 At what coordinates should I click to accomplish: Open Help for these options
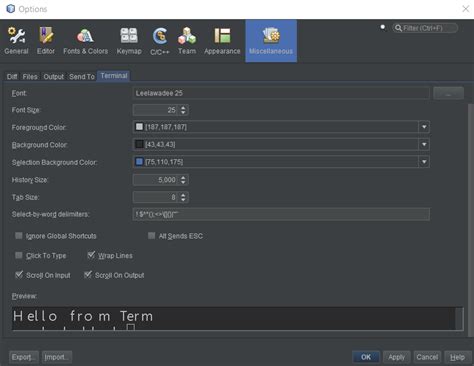(x=457, y=357)
